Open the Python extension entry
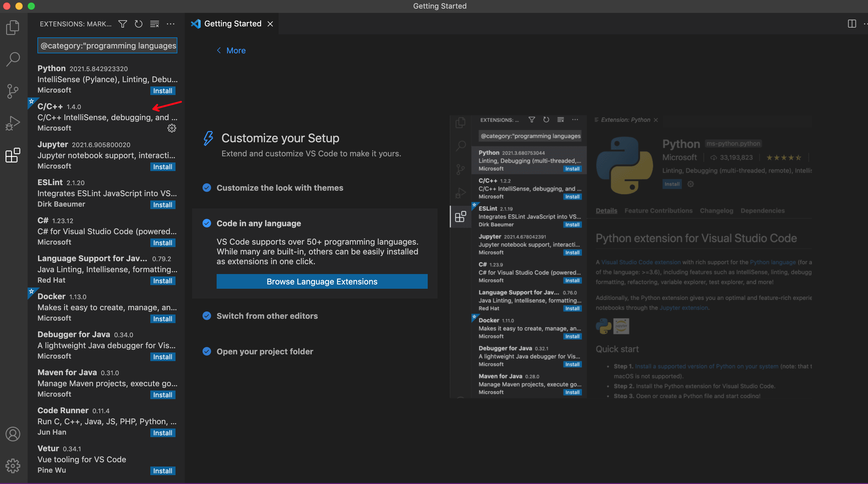This screenshot has width=868, height=484. [x=106, y=79]
